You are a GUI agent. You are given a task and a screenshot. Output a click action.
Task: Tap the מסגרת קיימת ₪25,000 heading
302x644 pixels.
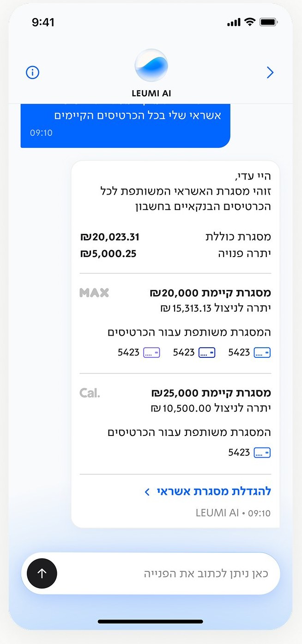pyautogui.click(x=211, y=393)
